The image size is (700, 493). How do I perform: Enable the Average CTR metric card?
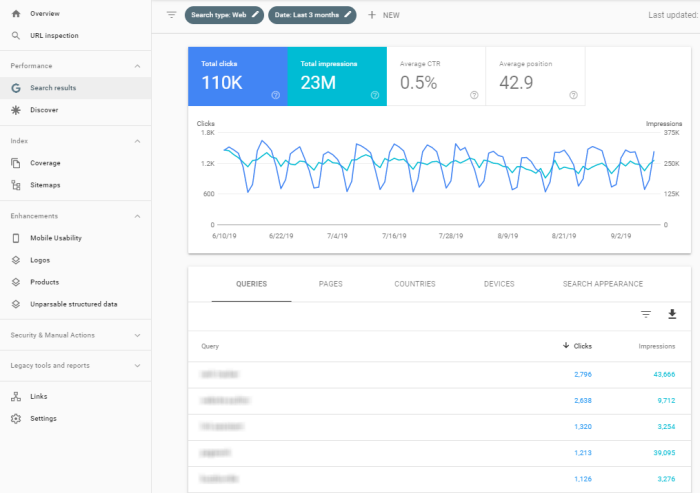click(x=435, y=75)
